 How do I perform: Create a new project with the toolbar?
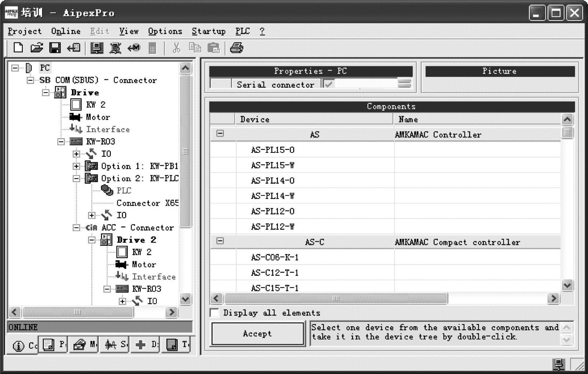(18, 48)
